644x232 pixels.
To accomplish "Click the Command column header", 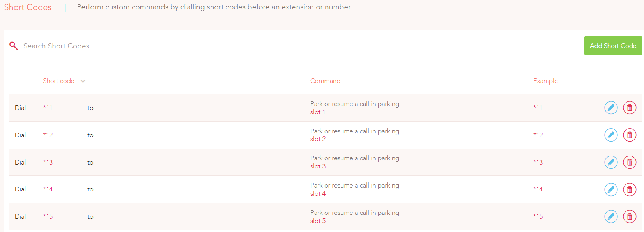I will 325,81.
